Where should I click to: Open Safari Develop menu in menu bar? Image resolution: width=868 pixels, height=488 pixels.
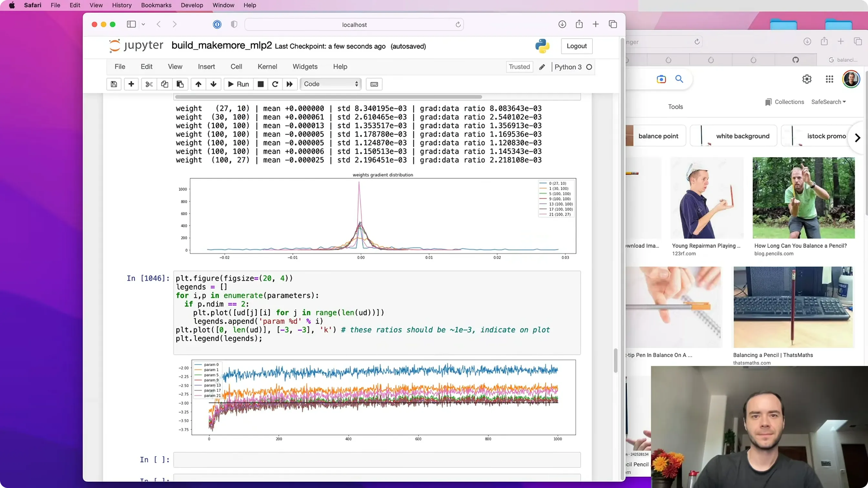pyautogui.click(x=192, y=5)
